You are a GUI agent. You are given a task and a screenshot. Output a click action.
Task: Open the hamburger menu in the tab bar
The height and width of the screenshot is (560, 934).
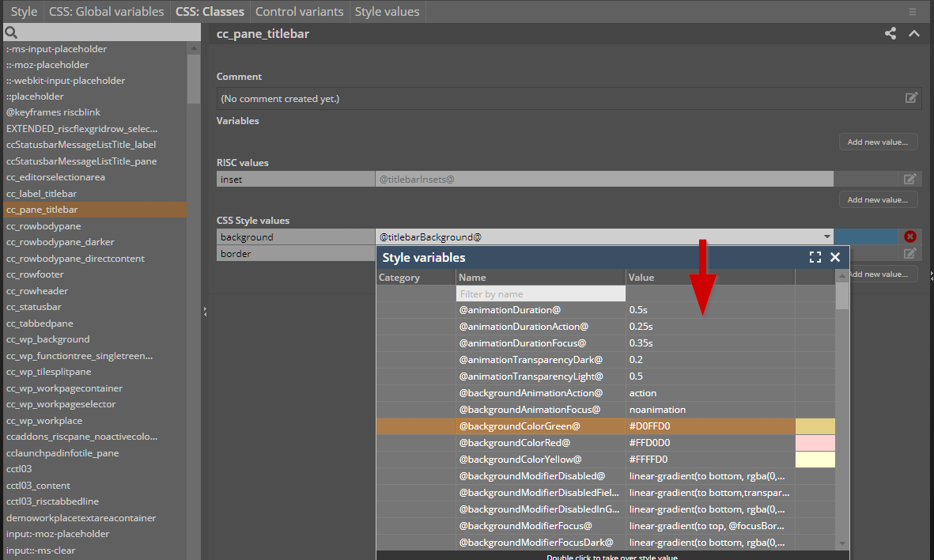point(913,12)
